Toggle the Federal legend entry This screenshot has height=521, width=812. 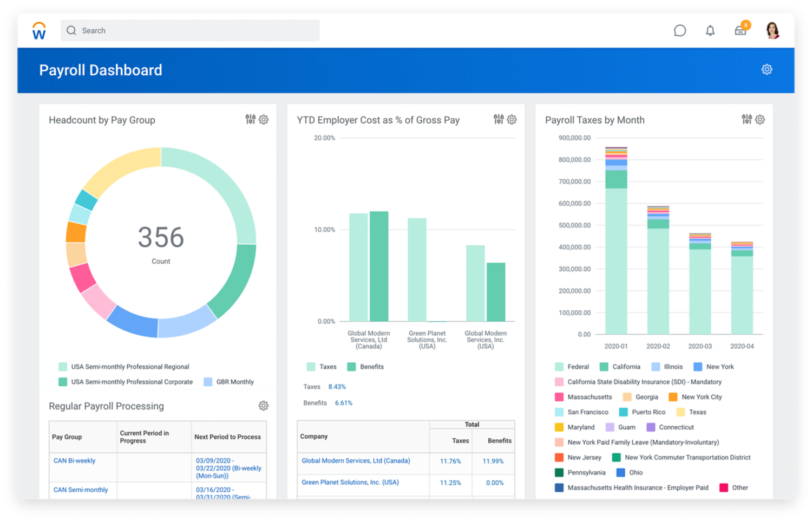[x=572, y=367]
